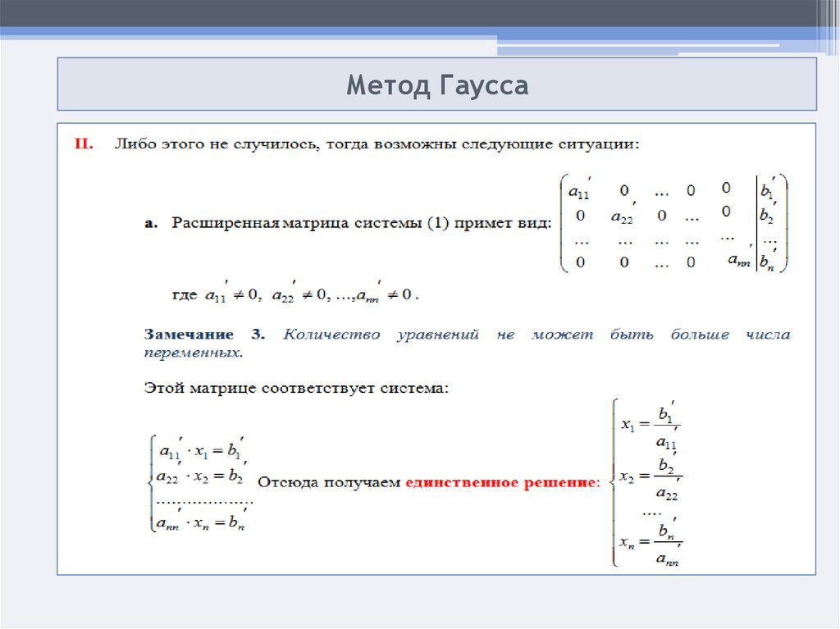840x629 pixels.
Task: Click the sentence starting "Либо этого не случилось"
Action: coord(376,144)
